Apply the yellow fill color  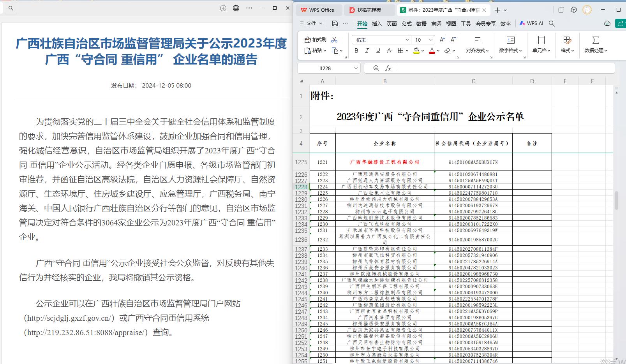(x=416, y=51)
